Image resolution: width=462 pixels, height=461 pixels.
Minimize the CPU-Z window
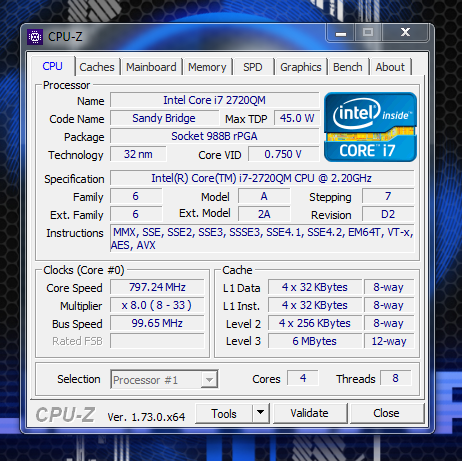(x=341, y=33)
